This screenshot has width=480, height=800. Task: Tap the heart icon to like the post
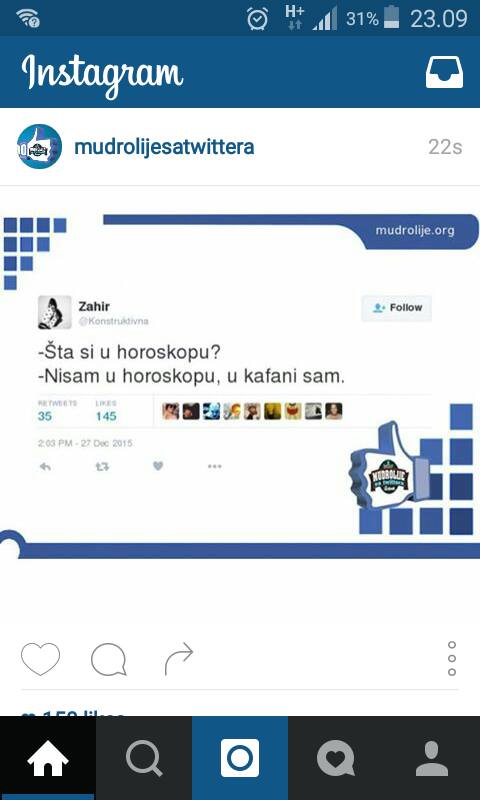coord(40,659)
